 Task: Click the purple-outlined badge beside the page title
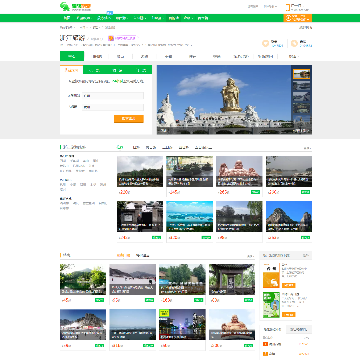coord(122,38)
